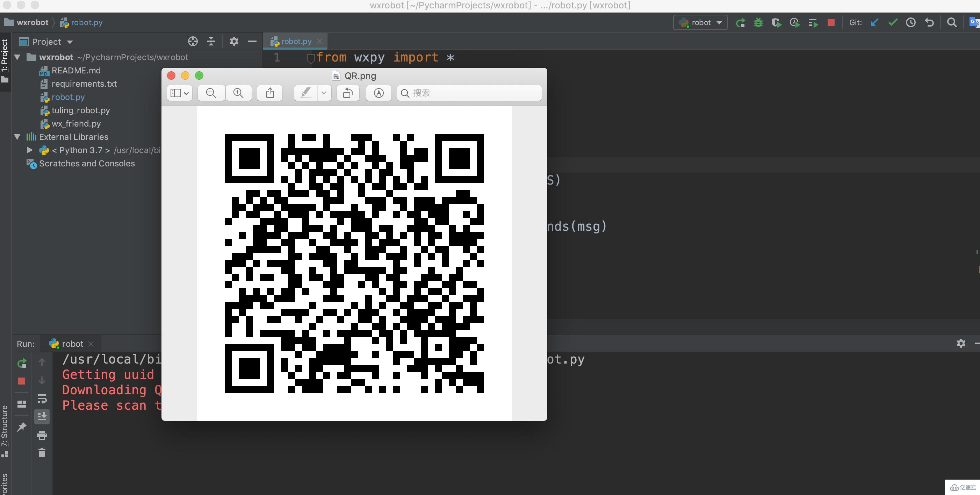The height and width of the screenshot is (495, 980).
Task: Close the robot Run tab
Action: coord(91,344)
